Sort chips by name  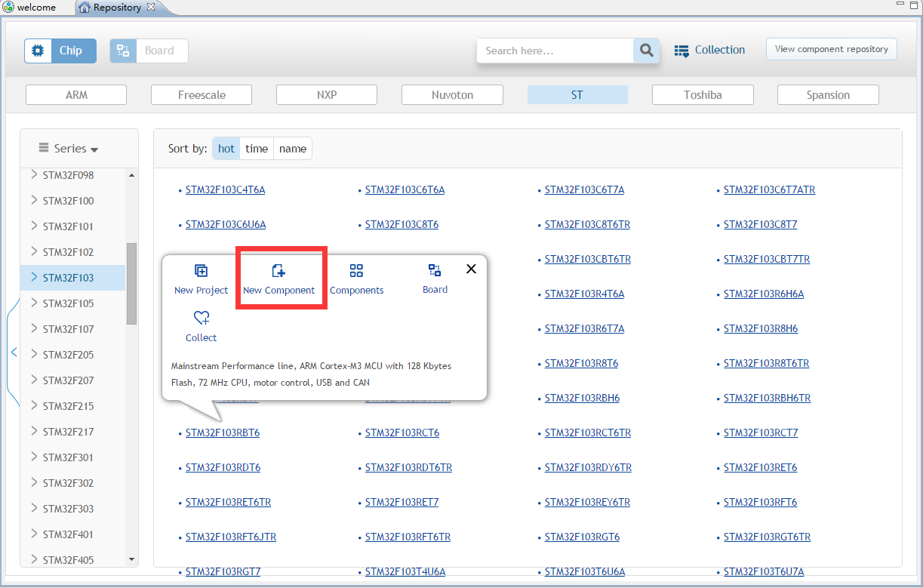pos(293,149)
